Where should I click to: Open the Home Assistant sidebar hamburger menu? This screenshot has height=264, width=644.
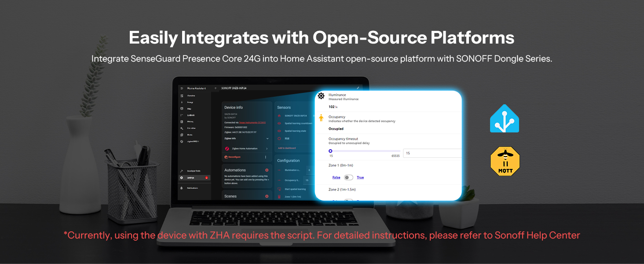182,88
